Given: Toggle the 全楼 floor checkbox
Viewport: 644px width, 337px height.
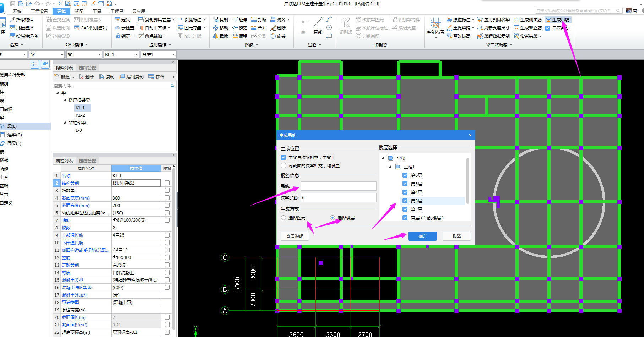Looking at the screenshot, I should tap(391, 158).
